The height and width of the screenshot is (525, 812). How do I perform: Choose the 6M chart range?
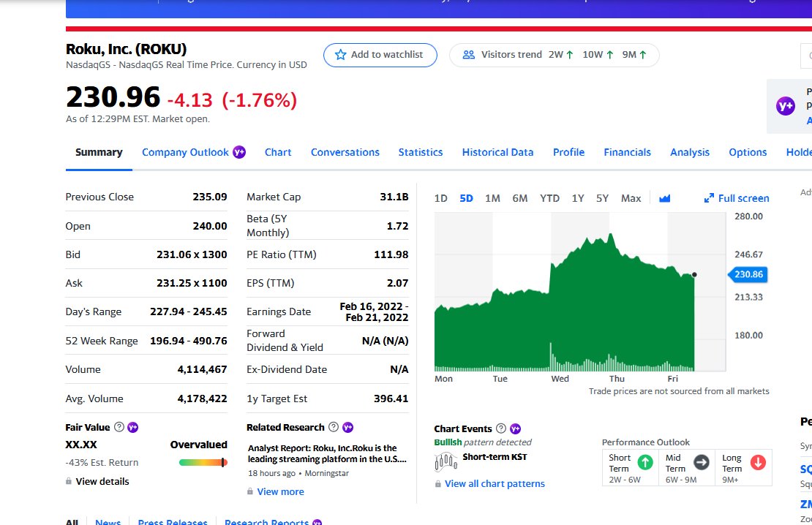click(x=520, y=198)
